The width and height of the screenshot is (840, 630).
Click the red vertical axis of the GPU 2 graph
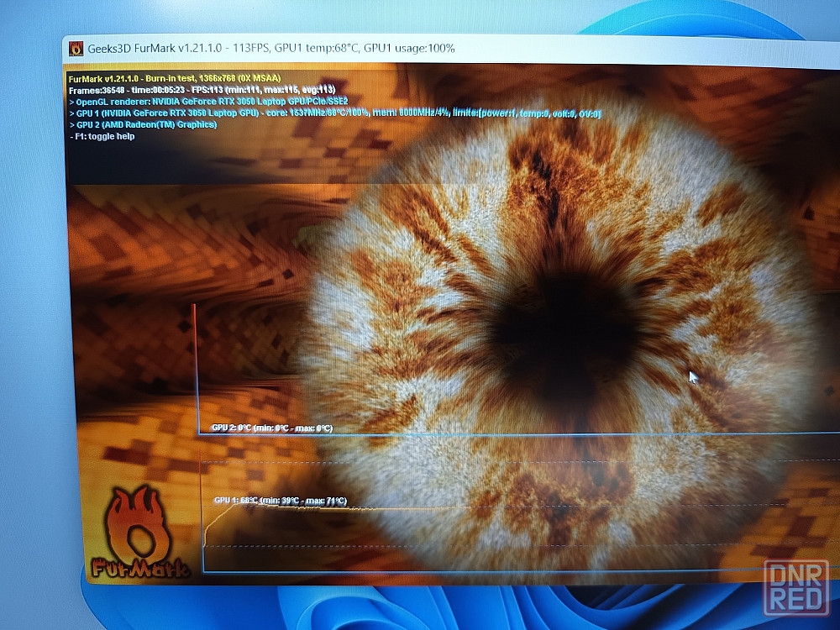pyautogui.click(x=195, y=370)
